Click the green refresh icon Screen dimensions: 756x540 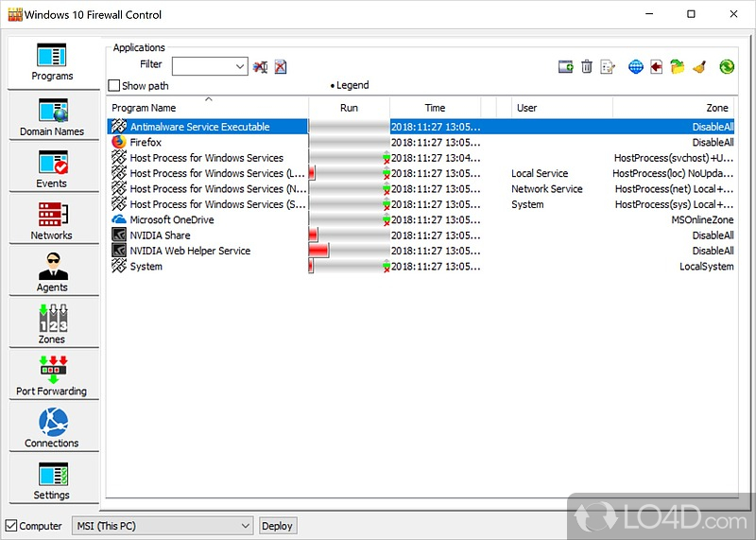coord(727,66)
